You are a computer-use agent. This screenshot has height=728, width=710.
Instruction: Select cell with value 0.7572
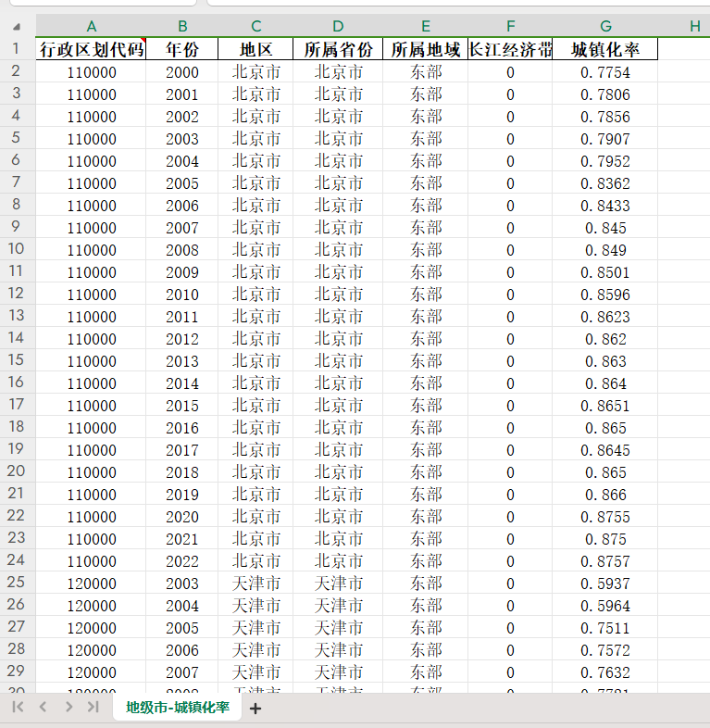point(605,650)
